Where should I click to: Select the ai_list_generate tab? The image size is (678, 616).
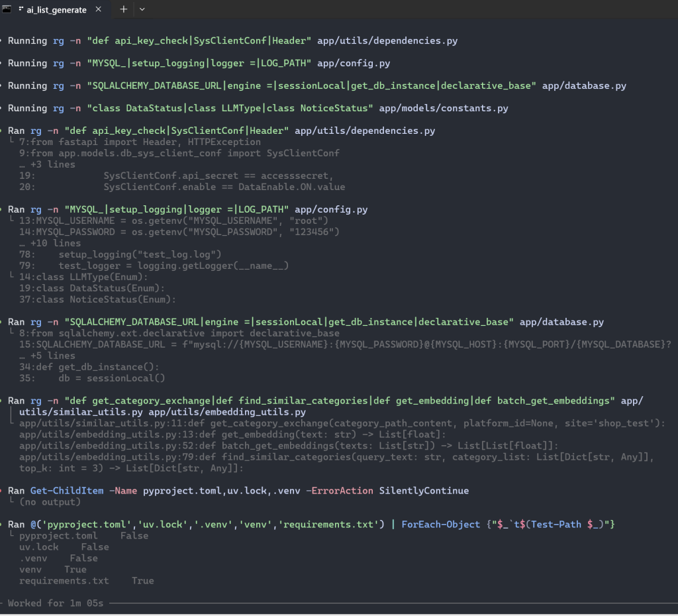pos(56,9)
